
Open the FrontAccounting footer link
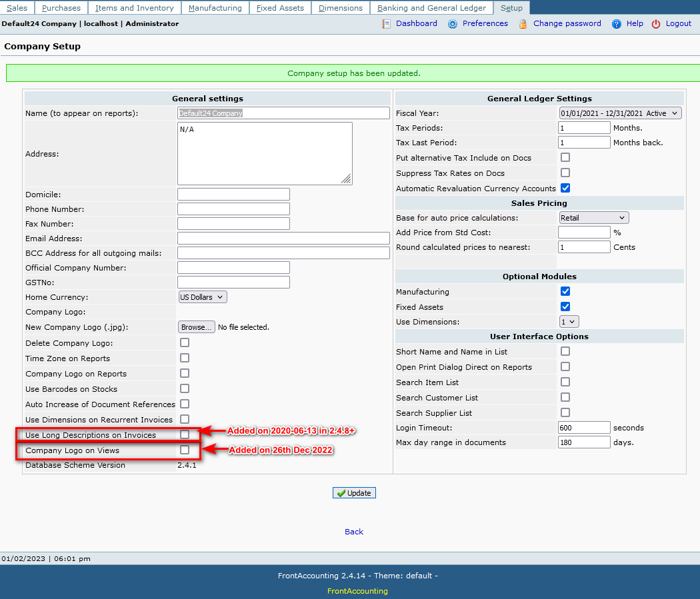tap(357, 591)
